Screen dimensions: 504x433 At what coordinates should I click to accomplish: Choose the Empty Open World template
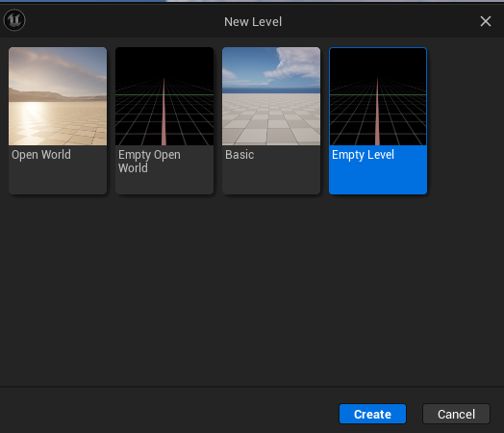(x=164, y=120)
